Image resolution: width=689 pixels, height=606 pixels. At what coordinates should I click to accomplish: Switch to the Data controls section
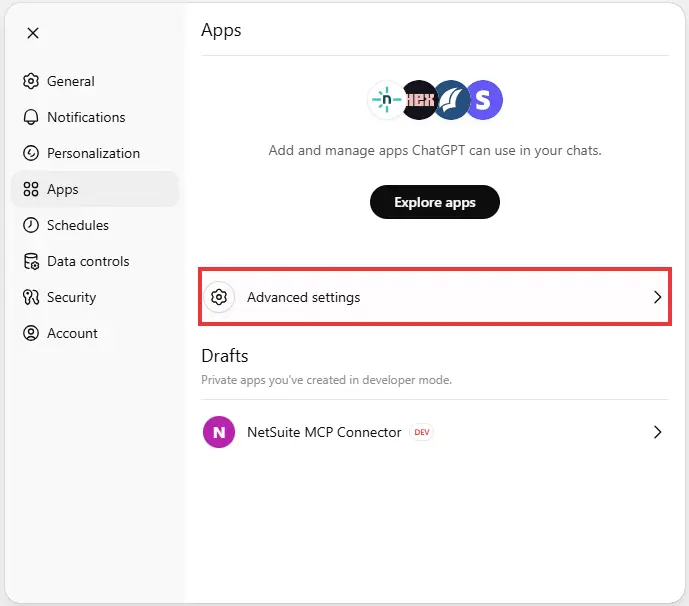point(88,261)
